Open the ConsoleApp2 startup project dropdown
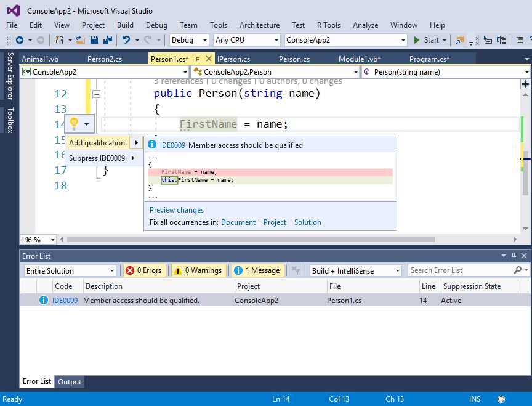Viewport: 532px width, 406px height. [x=345, y=40]
